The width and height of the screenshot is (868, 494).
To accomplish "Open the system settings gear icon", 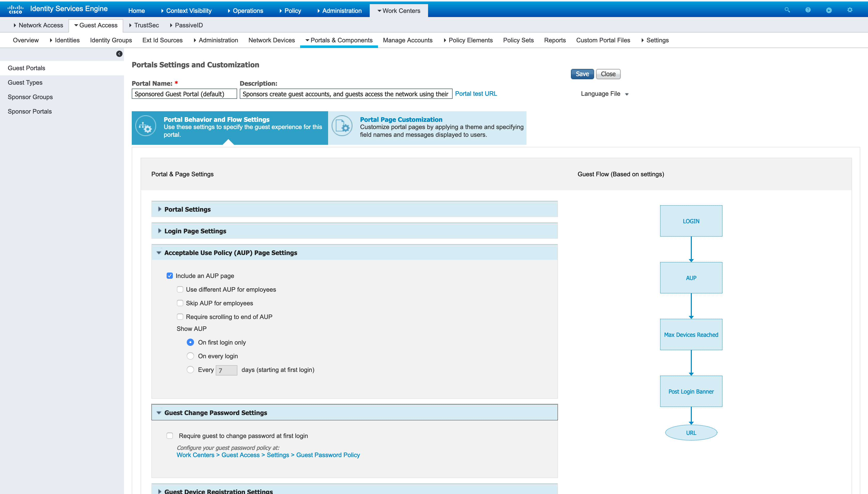I will point(850,10).
